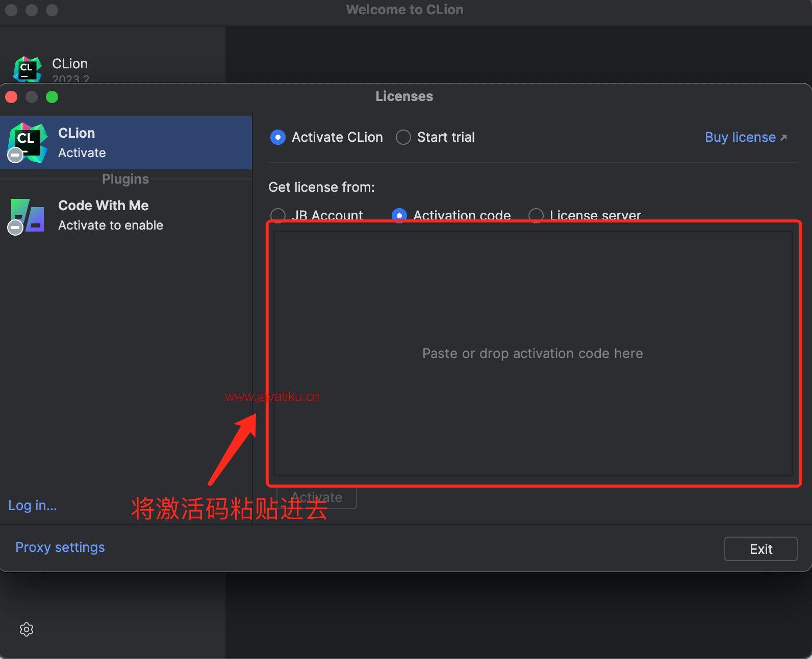812x659 pixels.
Task: Click the activation code paste area
Action: [x=533, y=353]
